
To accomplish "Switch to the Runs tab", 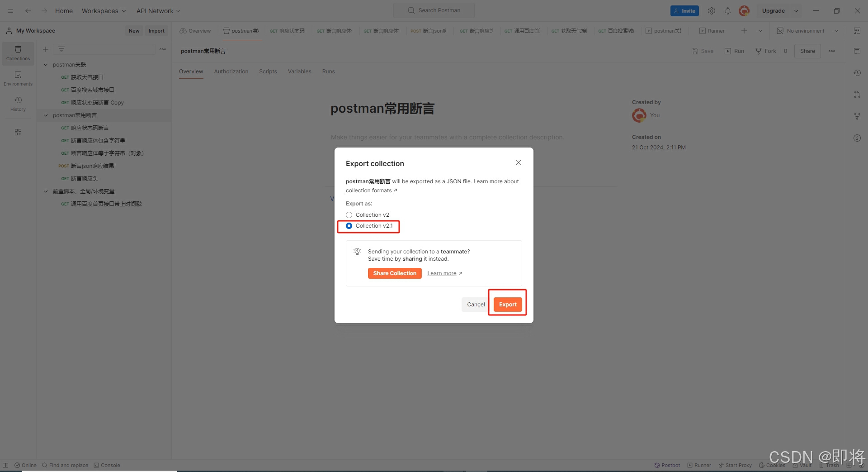I will point(329,72).
